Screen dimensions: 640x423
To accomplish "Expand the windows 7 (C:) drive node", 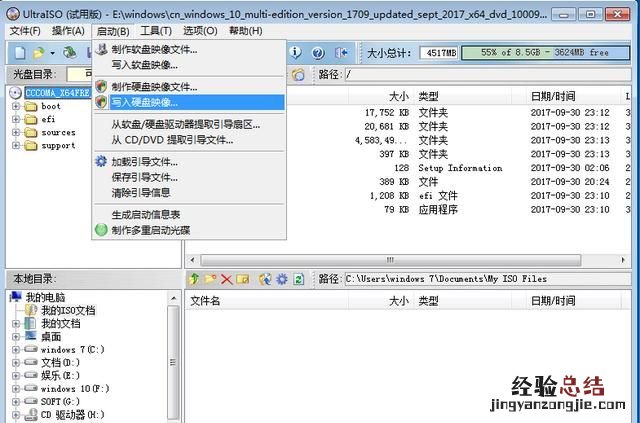I will (16, 350).
